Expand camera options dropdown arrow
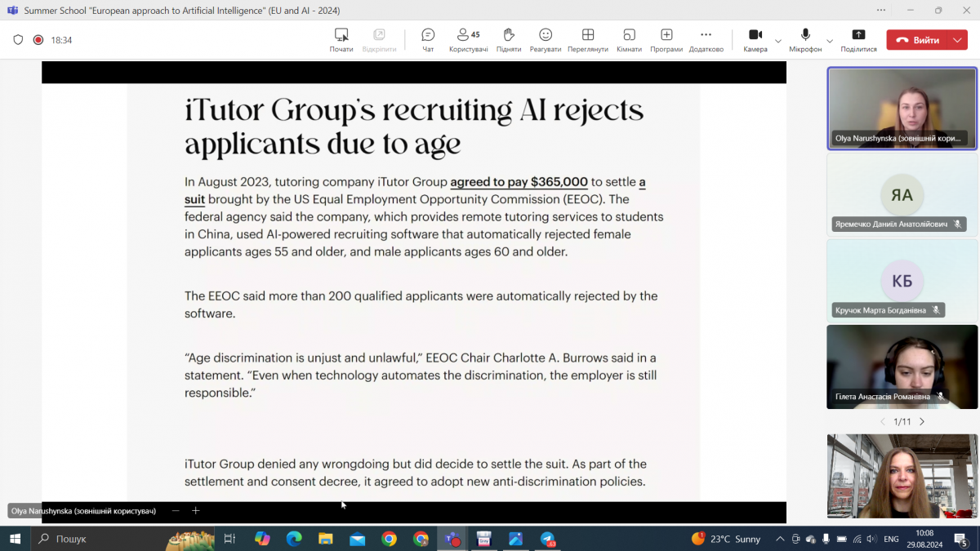This screenshot has height=551, width=980. (778, 40)
